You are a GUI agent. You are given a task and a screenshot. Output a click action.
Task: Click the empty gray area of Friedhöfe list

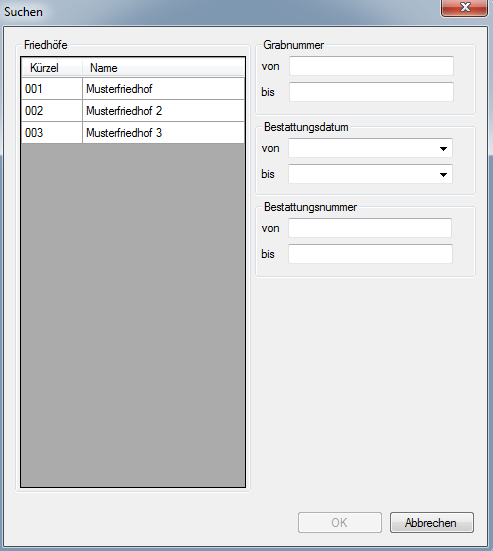pyautogui.click(x=133, y=315)
